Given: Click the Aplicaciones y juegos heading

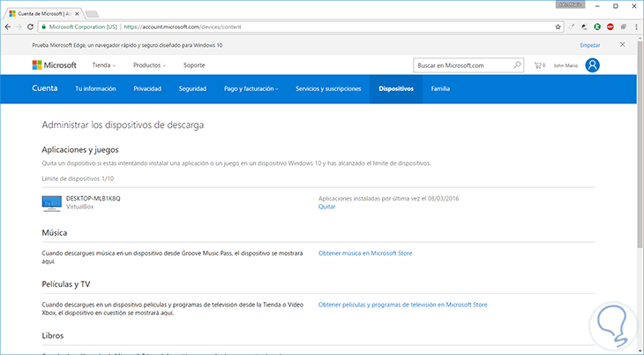Looking at the screenshot, I should [80, 150].
